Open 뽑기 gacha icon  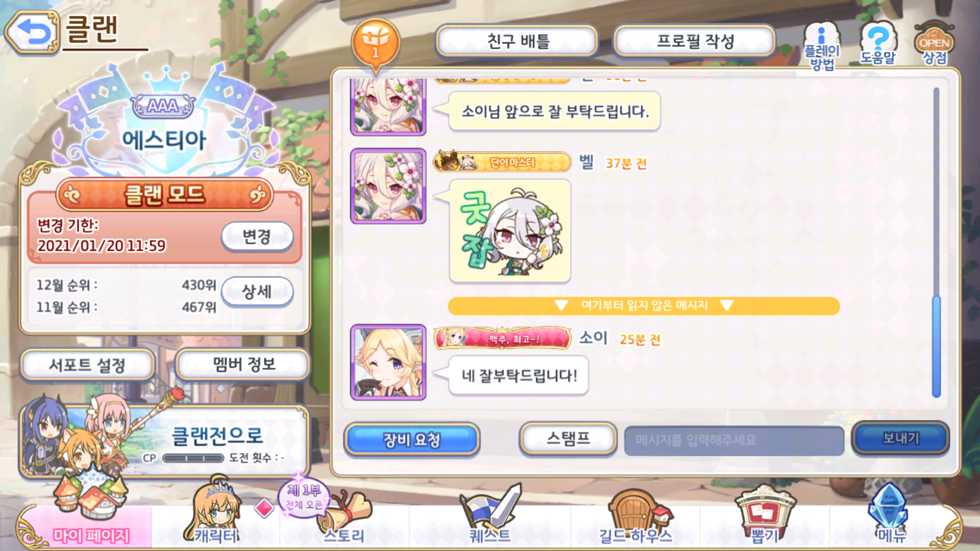click(x=764, y=514)
